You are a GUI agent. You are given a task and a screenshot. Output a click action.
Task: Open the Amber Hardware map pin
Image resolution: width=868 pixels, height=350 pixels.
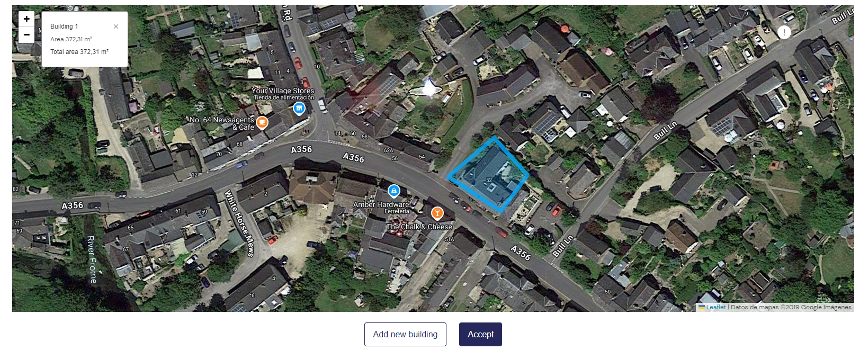[x=393, y=191]
